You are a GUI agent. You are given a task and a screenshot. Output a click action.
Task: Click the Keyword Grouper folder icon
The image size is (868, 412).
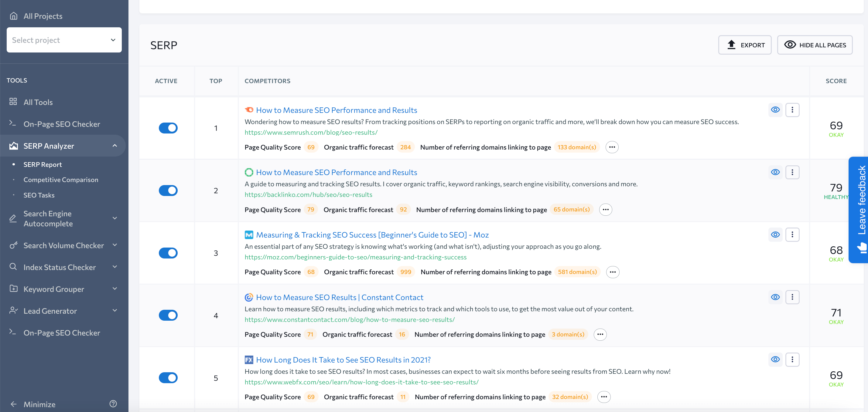13,289
